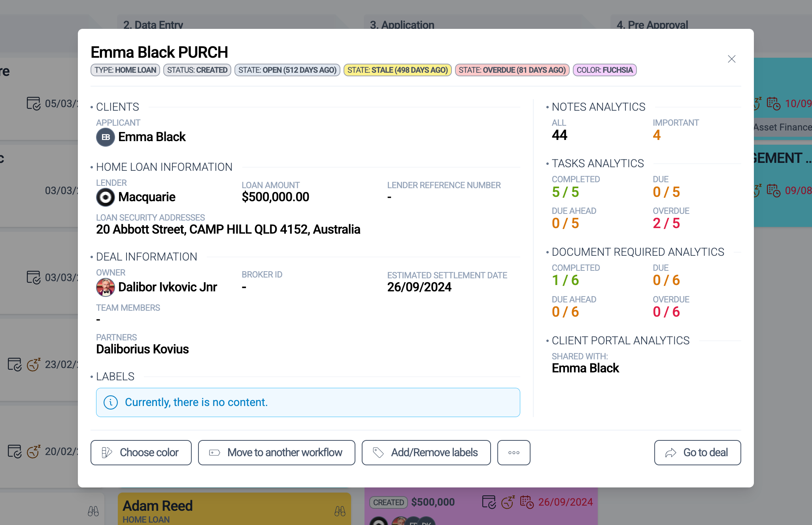Click binoculars icon on Adam Reed card

340,511
